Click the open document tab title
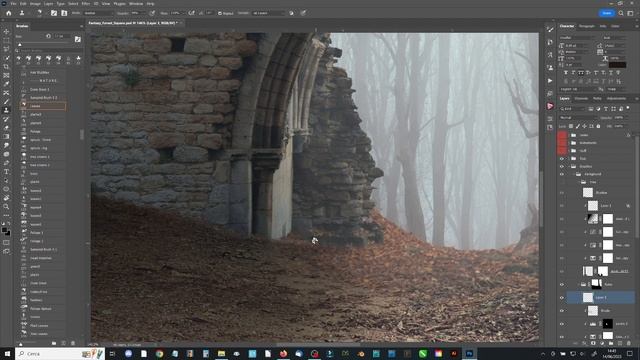640x360 pixels. tap(132, 23)
